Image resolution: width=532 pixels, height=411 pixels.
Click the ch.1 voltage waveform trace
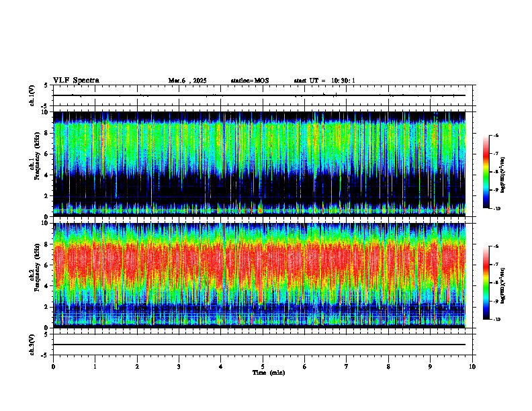click(x=259, y=95)
